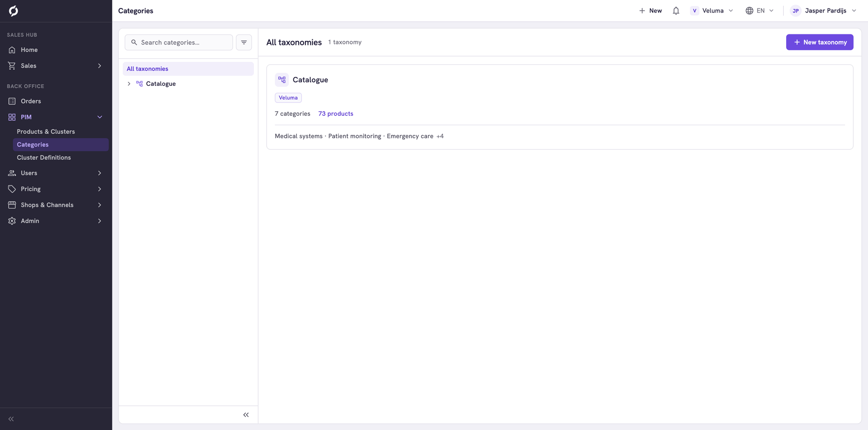Open the Jasper Pardijs user menu

tap(824, 10)
